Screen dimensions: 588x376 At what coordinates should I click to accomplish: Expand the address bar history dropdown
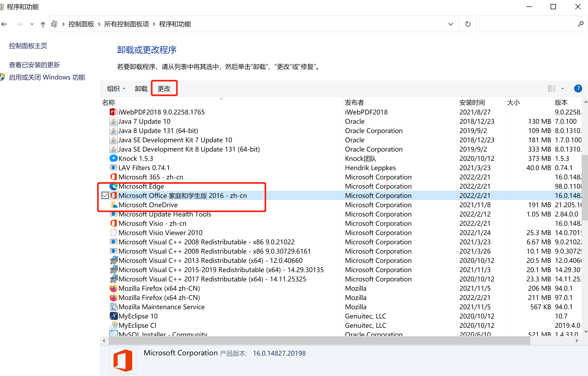click(x=450, y=24)
